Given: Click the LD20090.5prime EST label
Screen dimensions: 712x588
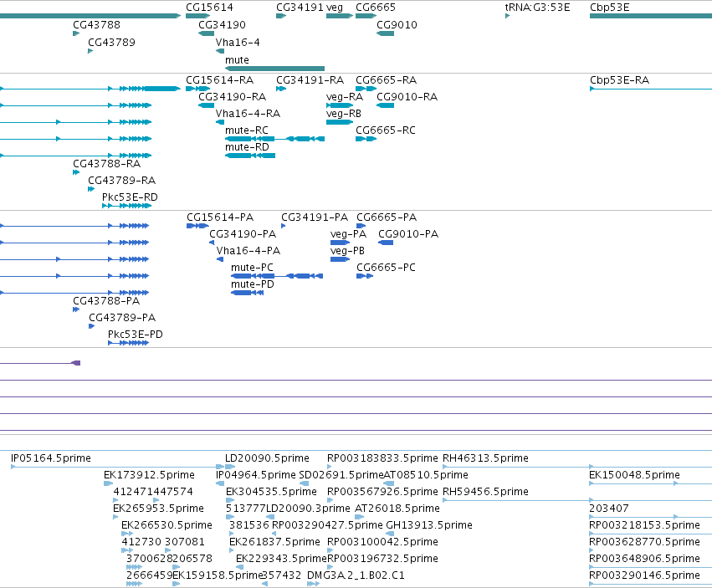Looking at the screenshot, I should tap(267, 458).
